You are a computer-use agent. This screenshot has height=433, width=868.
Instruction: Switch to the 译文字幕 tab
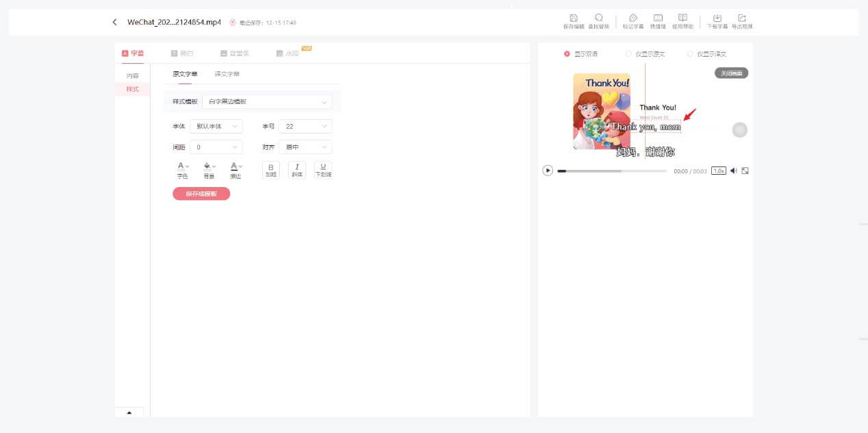tap(227, 74)
